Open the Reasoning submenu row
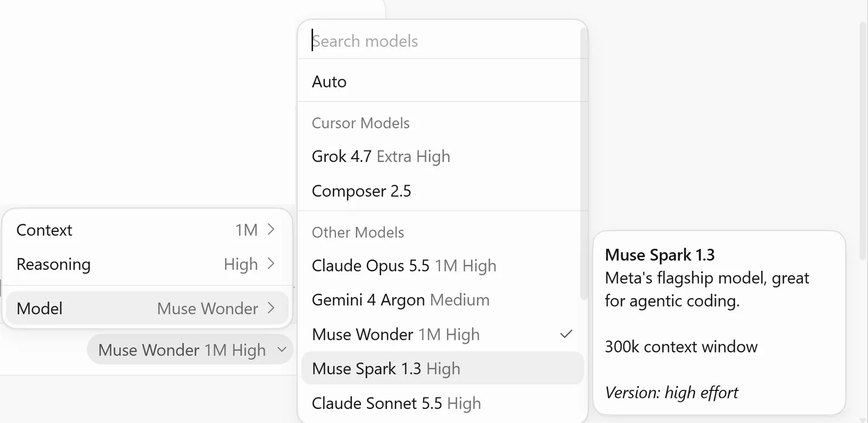This screenshot has height=423, width=868. (146, 264)
